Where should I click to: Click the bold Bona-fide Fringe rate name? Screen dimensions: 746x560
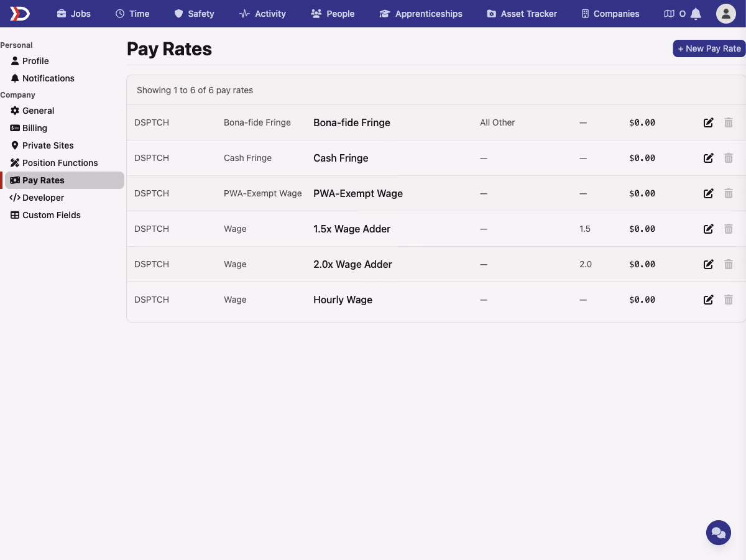[x=352, y=122]
